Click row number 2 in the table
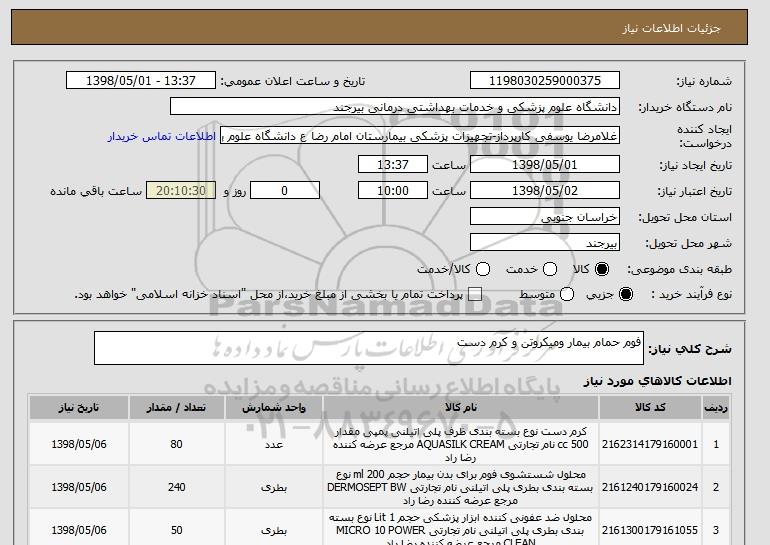 tap(715, 487)
